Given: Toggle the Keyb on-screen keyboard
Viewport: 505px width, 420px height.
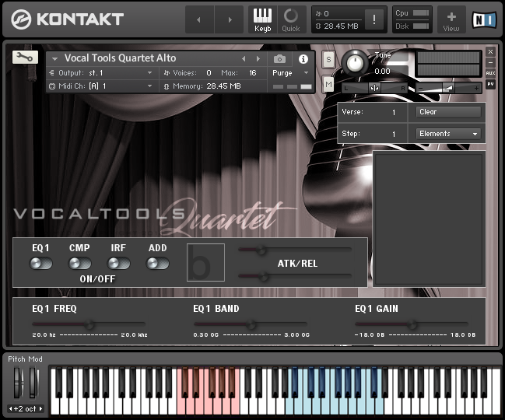Looking at the screenshot, I should point(262,19).
